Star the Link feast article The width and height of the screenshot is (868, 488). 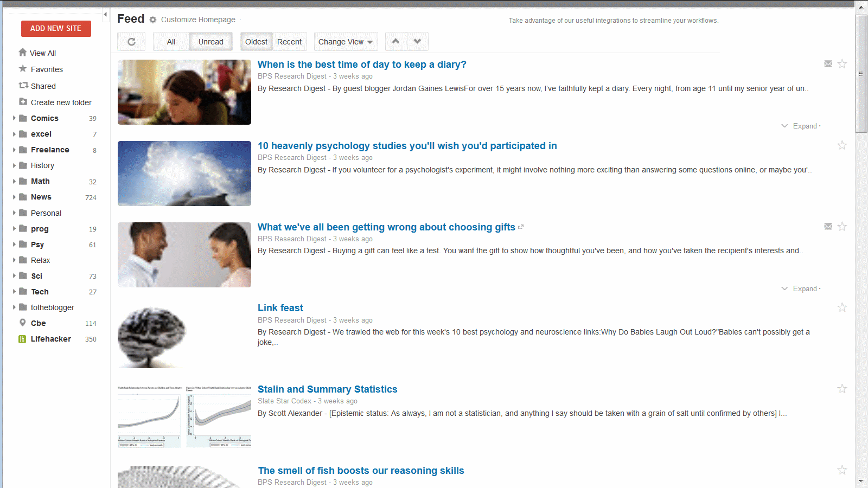pyautogui.click(x=842, y=307)
